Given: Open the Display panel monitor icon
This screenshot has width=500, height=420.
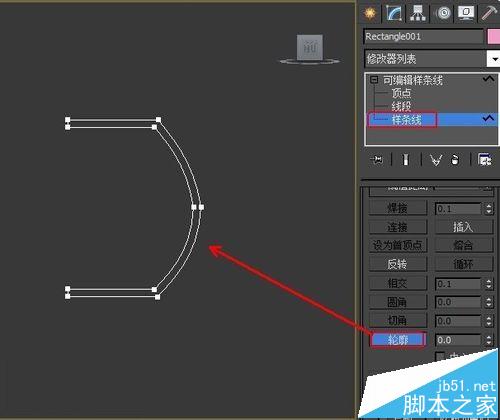Looking at the screenshot, I should tap(466, 14).
